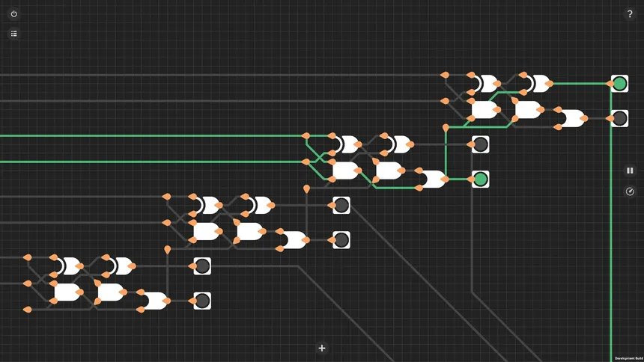This screenshot has height=362, width=644.
Task: Open the simulation speed gauge icon
Action: pyautogui.click(x=630, y=191)
